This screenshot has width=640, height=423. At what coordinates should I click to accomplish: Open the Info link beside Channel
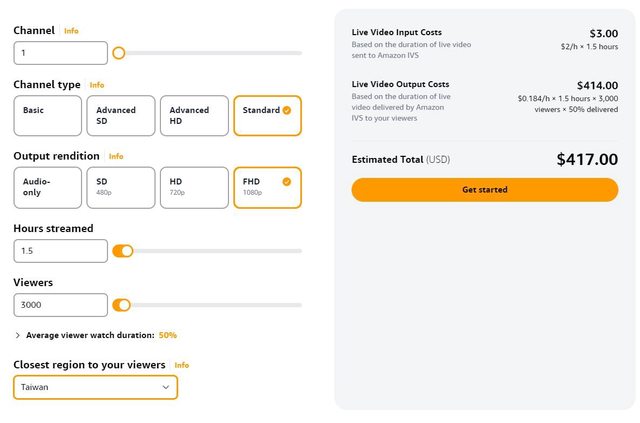point(71,31)
